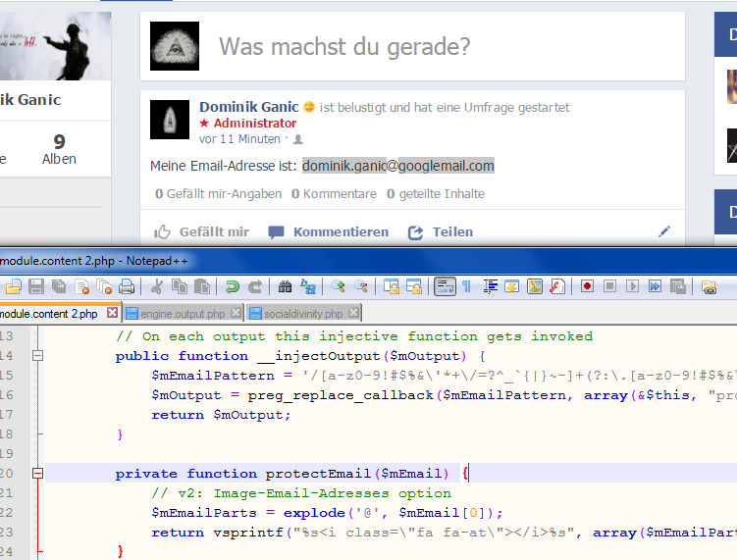
Task: Click the Stop macro recording icon
Action: tap(609, 286)
